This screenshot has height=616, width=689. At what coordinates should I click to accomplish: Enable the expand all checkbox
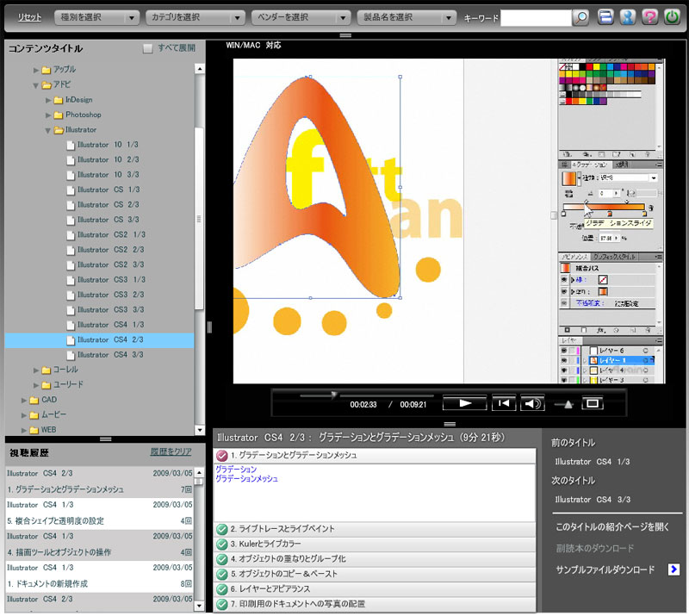click(148, 48)
